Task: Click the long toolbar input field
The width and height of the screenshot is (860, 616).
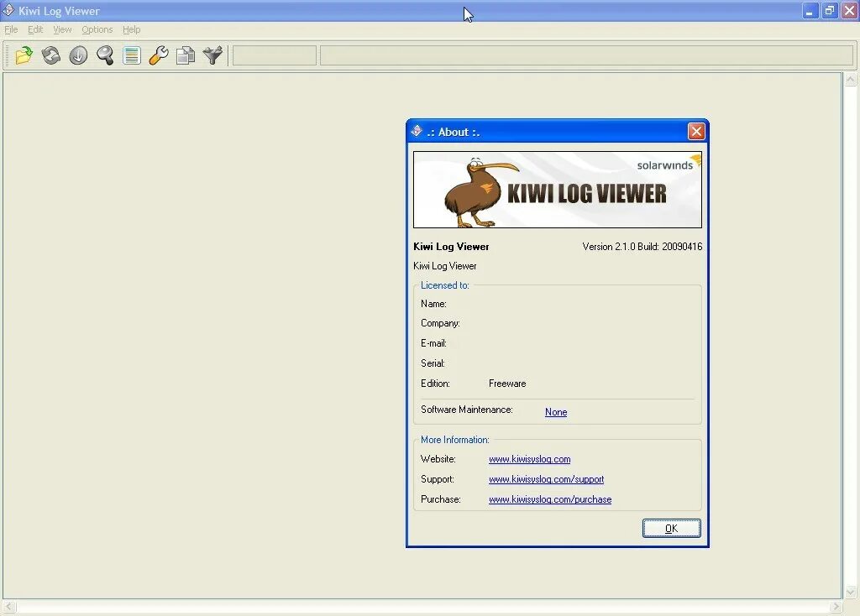Action: click(586, 55)
